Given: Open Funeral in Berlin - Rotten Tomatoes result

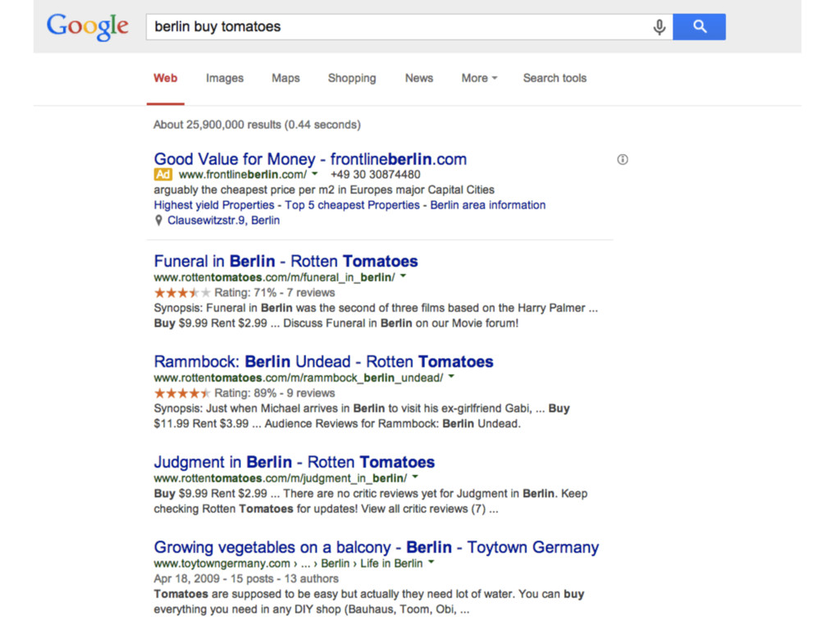Looking at the screenshot, I should [285, 261].
